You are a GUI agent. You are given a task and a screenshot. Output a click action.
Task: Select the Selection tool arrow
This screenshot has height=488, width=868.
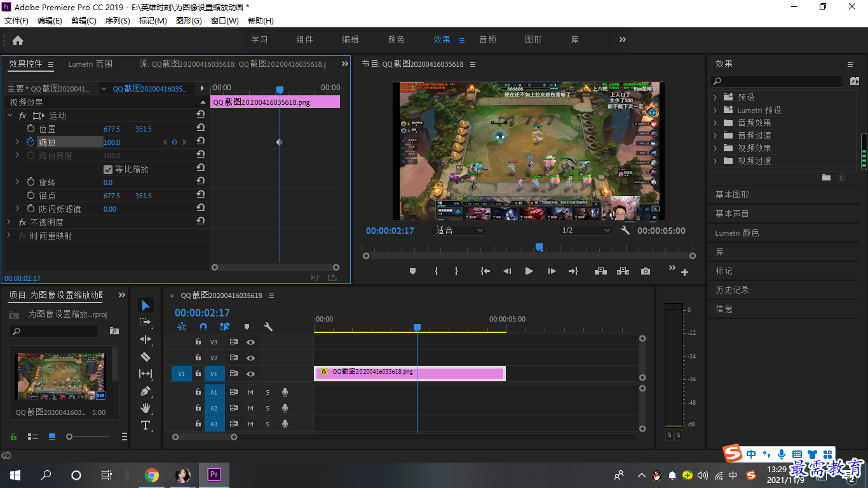(x=146, y=306)
